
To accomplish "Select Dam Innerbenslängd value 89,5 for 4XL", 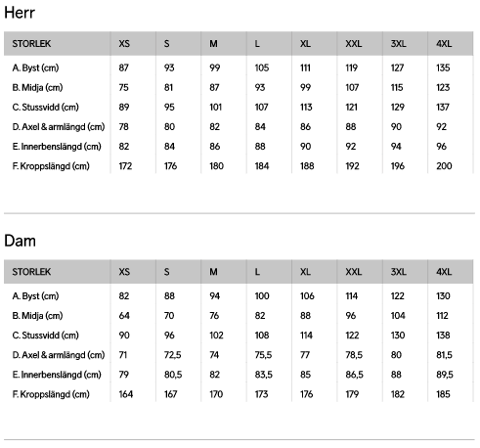I will pyautogui.click(x=445, y=375).
